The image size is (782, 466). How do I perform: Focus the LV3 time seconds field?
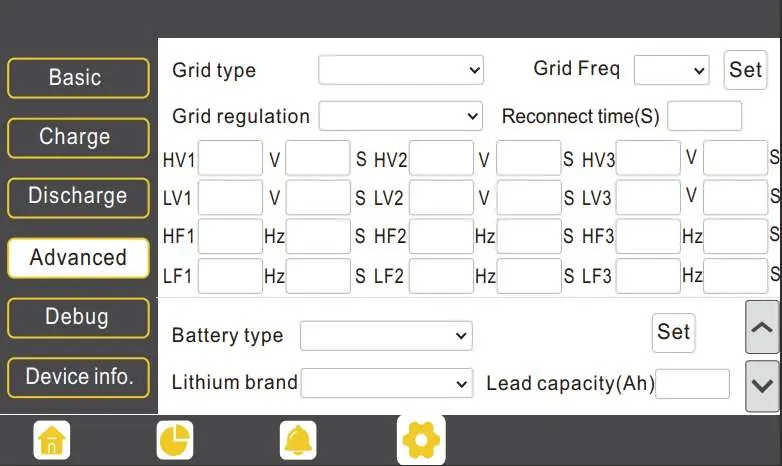pyautogui.click(x=735, y=198)
